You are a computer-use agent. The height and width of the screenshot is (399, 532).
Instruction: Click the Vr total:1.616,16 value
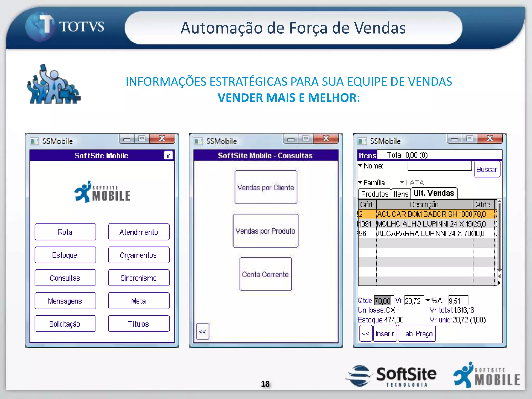(452, 310)
